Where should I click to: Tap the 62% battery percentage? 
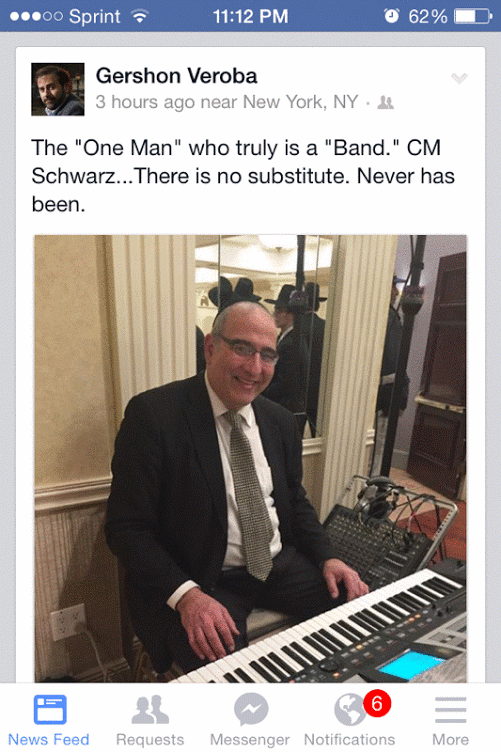pyautogui.click(x=428, y=17)
